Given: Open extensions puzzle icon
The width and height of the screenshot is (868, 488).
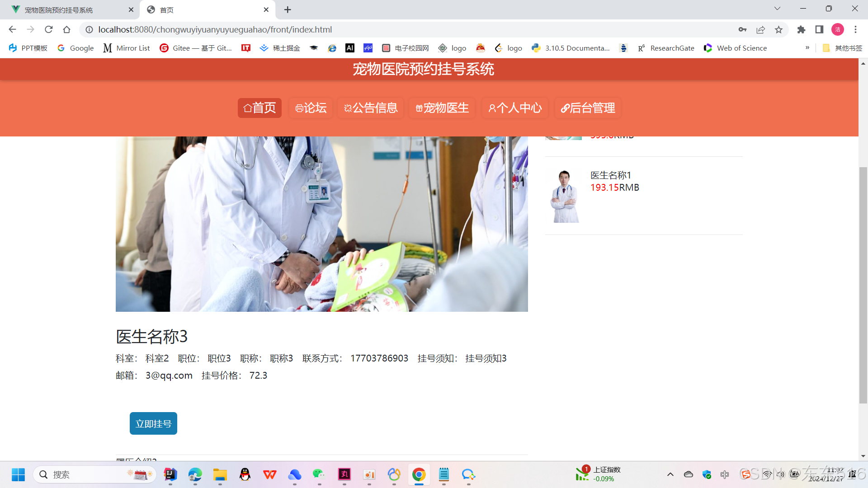Looking at the screenshot, I should coord(801,29).
